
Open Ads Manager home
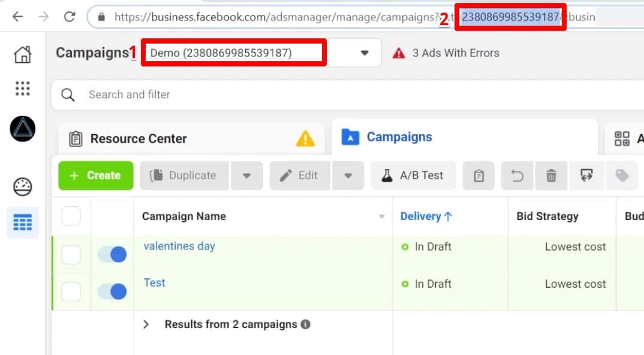tap(22, 54)
